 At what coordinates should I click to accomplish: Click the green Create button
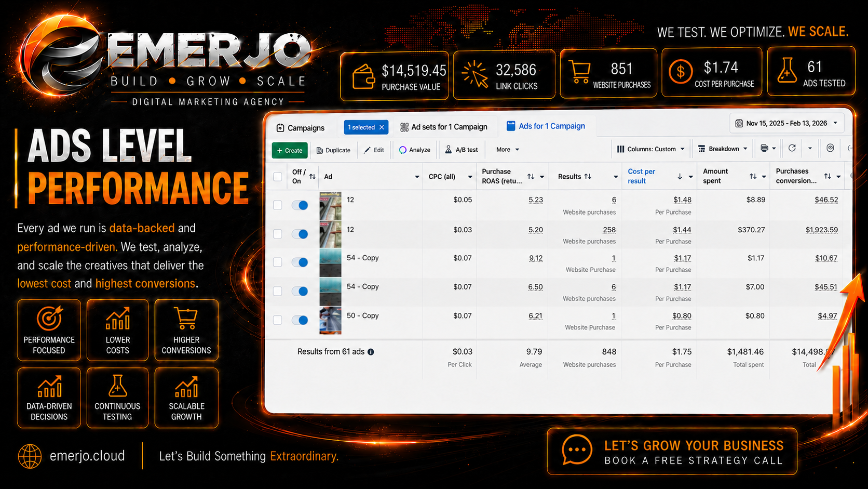(290, 150)
